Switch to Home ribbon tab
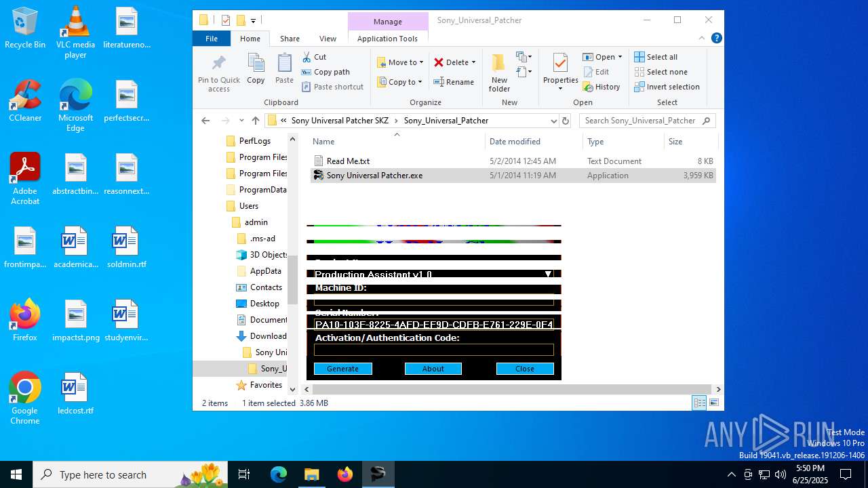The height and width of the screenshot is (488, 868). (250, 39)
